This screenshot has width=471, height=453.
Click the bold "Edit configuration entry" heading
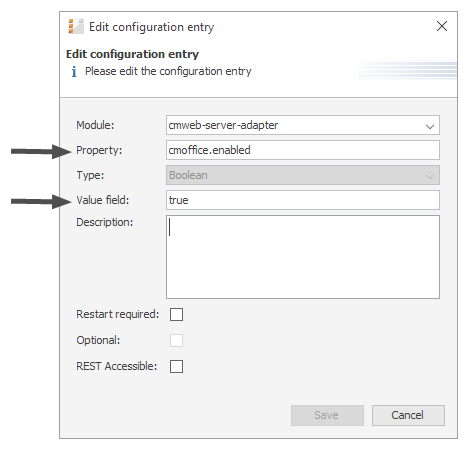132,54
